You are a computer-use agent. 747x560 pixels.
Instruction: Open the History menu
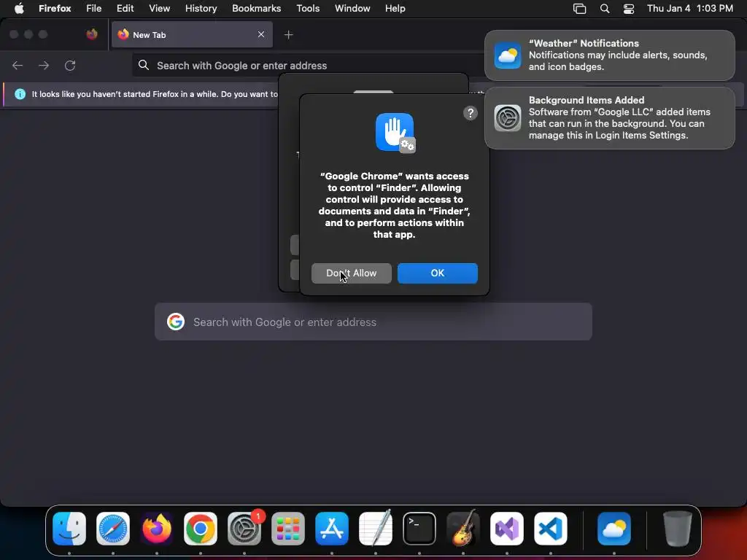click(x=201, y=8)
